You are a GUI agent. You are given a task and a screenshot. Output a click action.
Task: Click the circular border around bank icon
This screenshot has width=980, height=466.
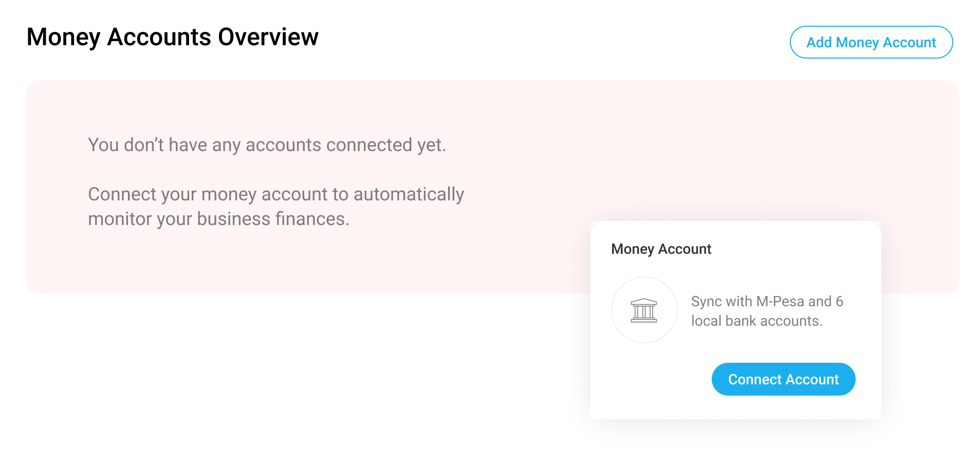pos(644,310)
